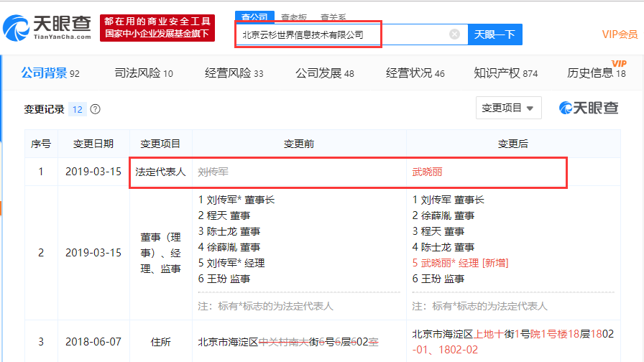Image resolution: width=644 pixels, height=362 pixels.
Task: Click the 住所 cell in row 3
Action: coord(160,342)
